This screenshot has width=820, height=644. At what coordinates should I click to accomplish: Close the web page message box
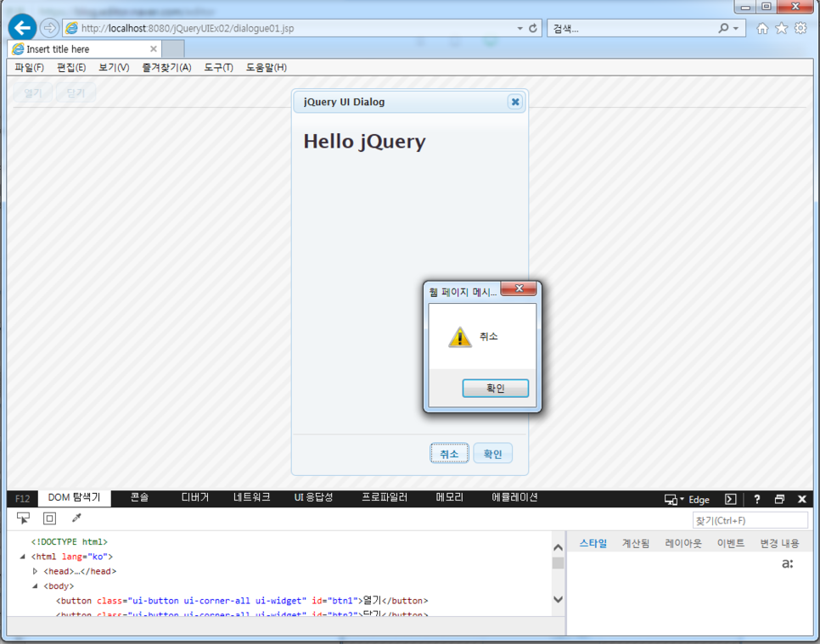(x=519, y=288)
